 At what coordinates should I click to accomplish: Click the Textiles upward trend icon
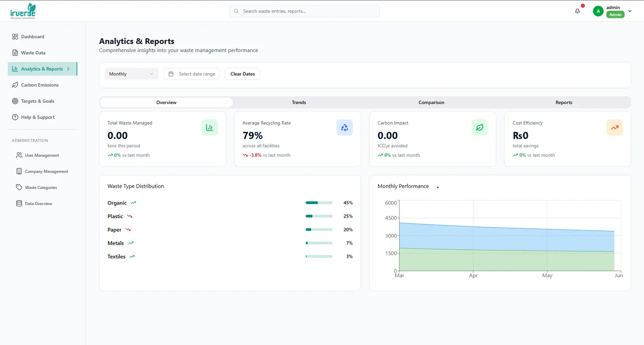132,257
